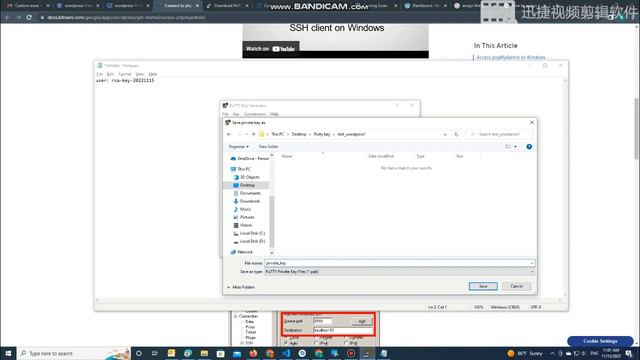Viewport: 640px width, 360px height.
Task: Refresh the folder listing in save dialog
Action: coord(456,134)
